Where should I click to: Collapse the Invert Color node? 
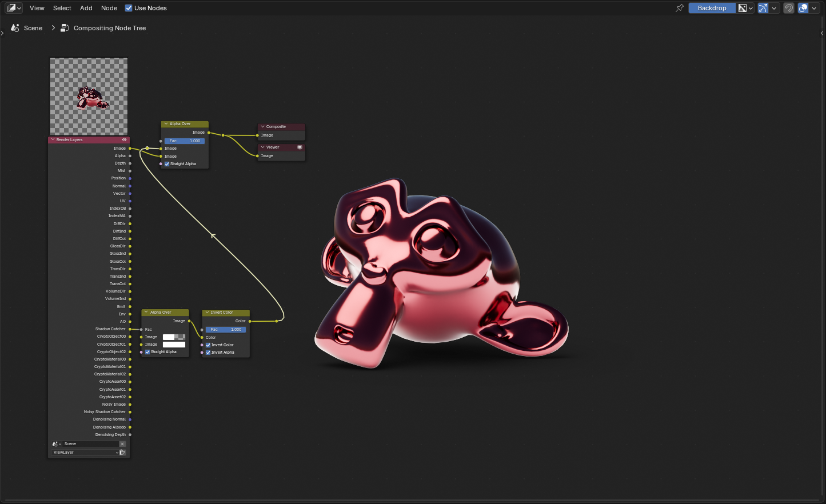coord(208,312)
